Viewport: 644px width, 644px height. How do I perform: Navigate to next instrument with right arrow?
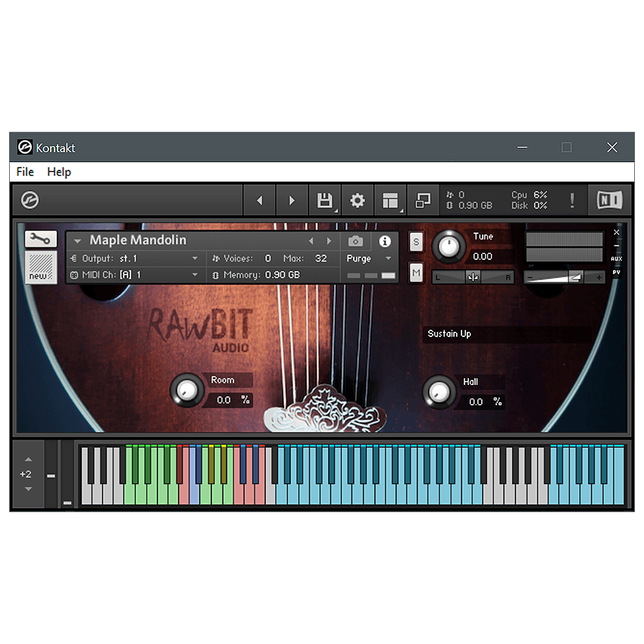(x=330, y=239)
